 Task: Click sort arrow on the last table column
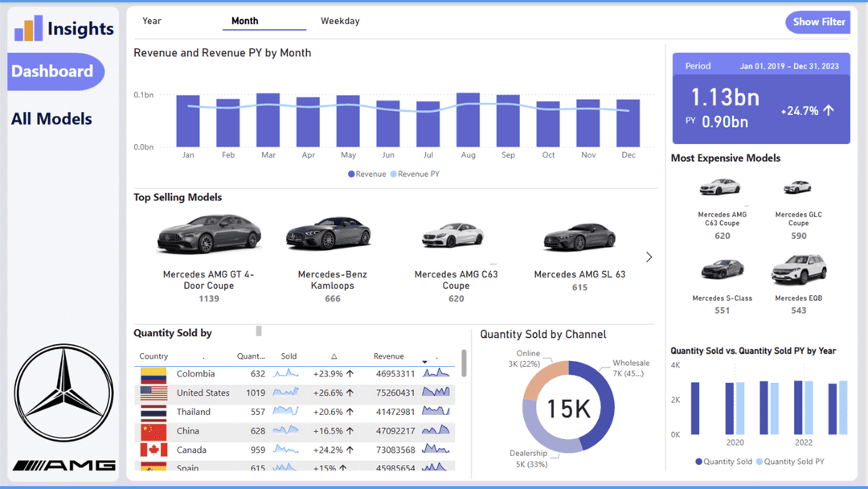point(425,362)
